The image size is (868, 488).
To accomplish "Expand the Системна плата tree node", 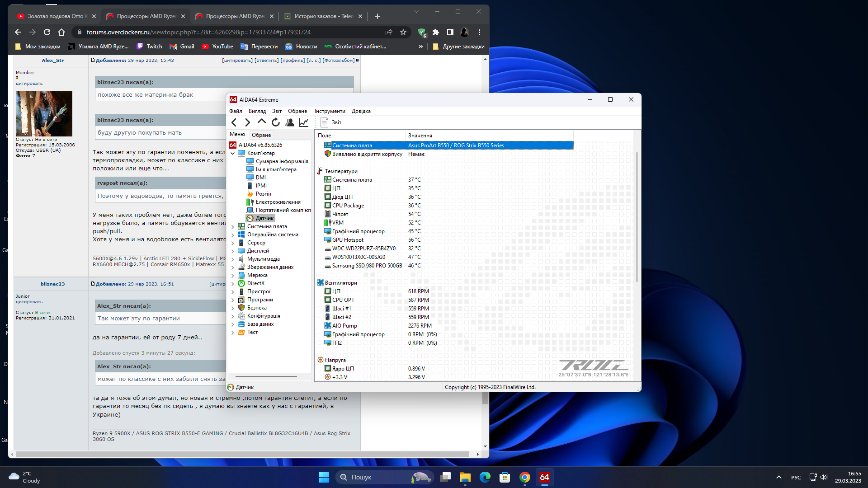I will click(x=233, y=227).
